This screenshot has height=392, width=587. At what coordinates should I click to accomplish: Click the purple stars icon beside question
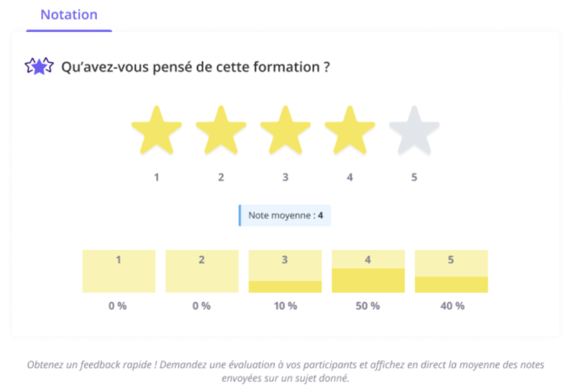pyautogui.click(x=39, y=67)
